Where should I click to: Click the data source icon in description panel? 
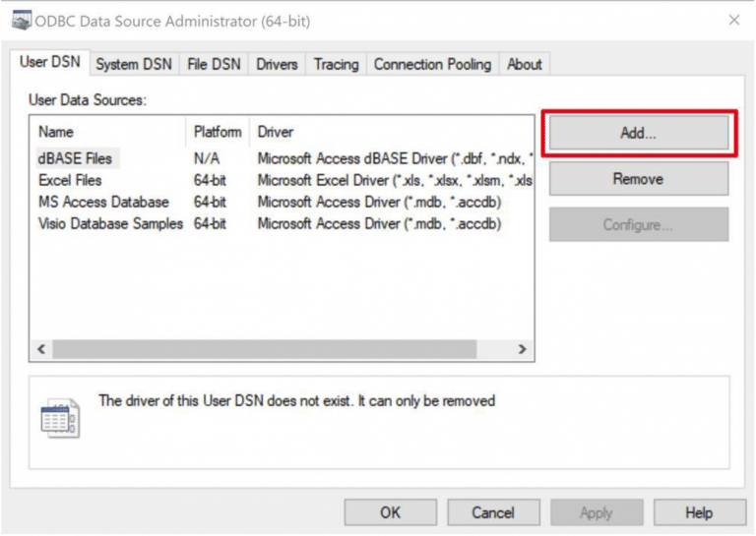tap(60, 418)
